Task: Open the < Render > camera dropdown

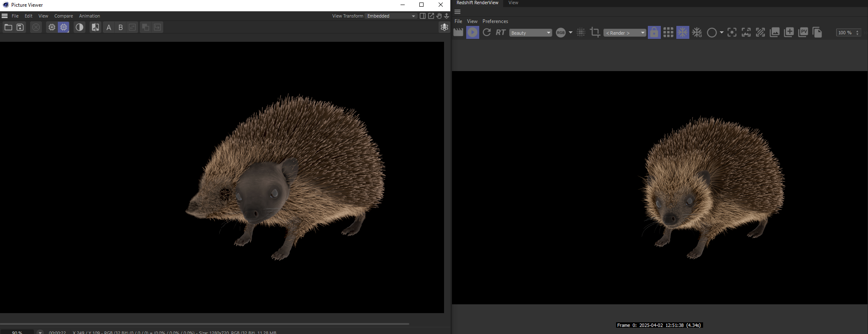Action: click(x=624, y=33)
